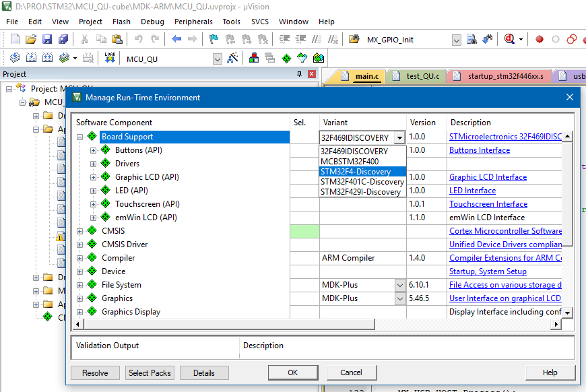The height and width of the screenshot is (392, 586).
Task: Open the Touchscreen Interface link
Action: pyautogui.click(x=488, y=204)
